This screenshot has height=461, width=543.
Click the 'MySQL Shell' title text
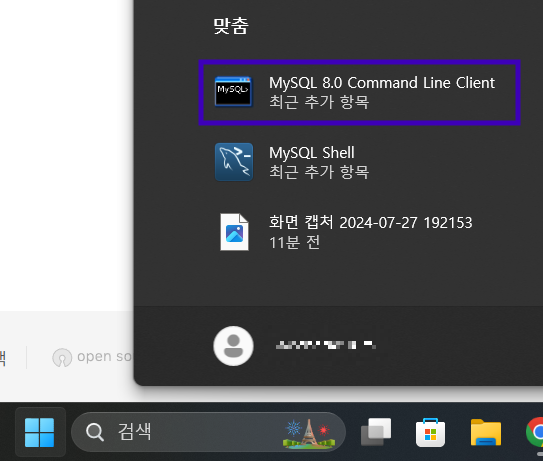(x=312, y=153)
